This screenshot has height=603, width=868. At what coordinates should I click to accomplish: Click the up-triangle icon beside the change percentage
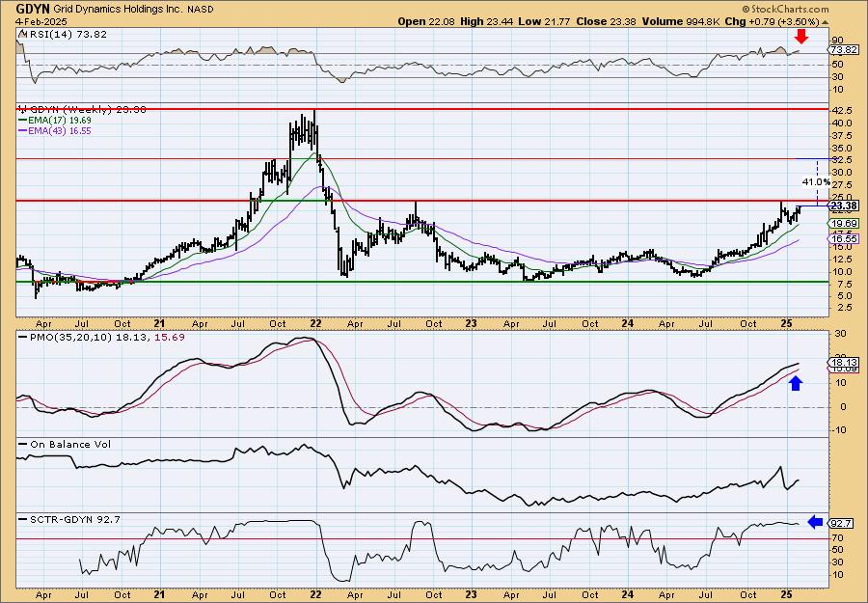pyautogui.click(x=826, y=22)
